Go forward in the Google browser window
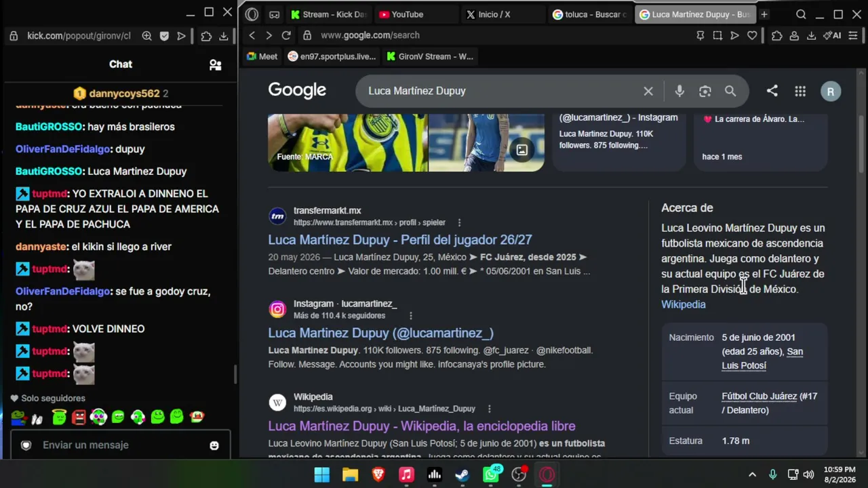 (269, 35)
